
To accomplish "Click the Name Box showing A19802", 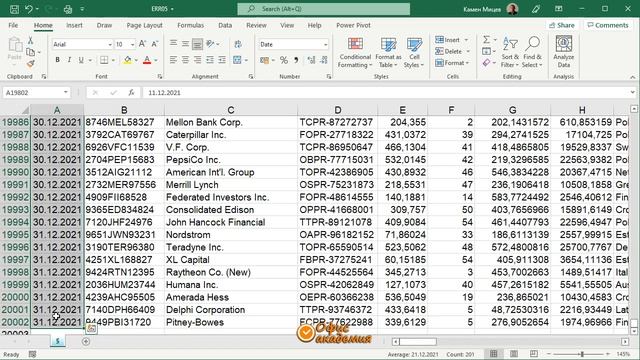I will pos(36,93).
